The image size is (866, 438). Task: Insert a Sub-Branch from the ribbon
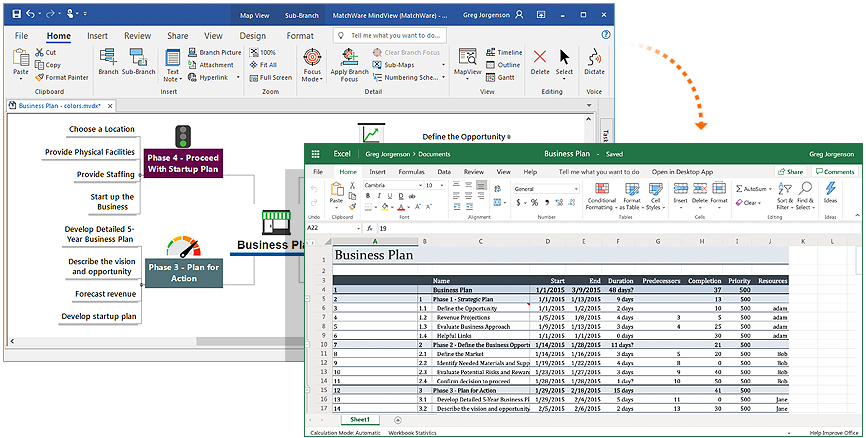coord(139,61)
